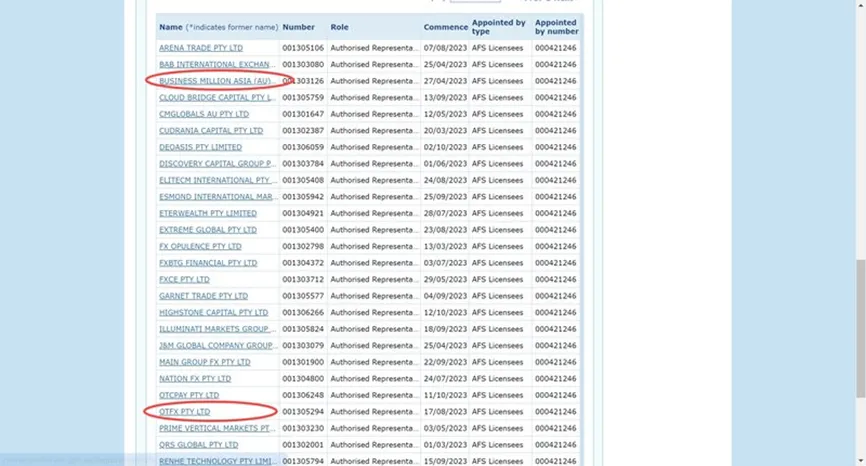Select commence date 12/05/2023
The height and width of the screenshot is (466, 866).
(x=445, y=114)
